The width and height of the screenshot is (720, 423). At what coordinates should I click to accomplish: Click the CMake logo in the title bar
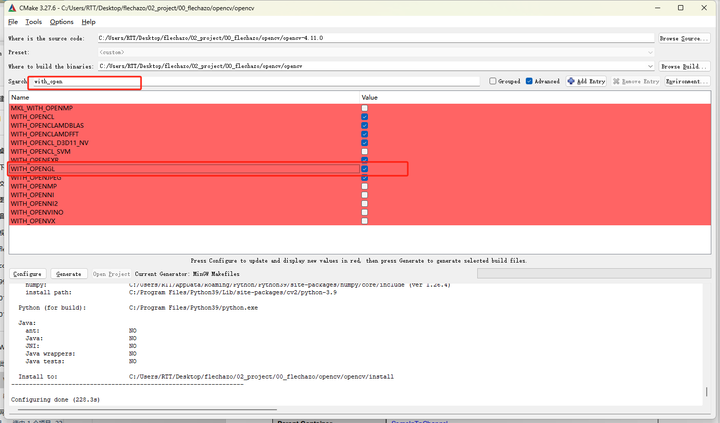click(x=12, y=8)
